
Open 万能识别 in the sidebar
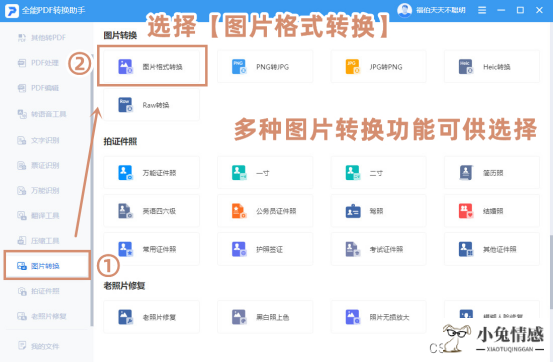38,191
